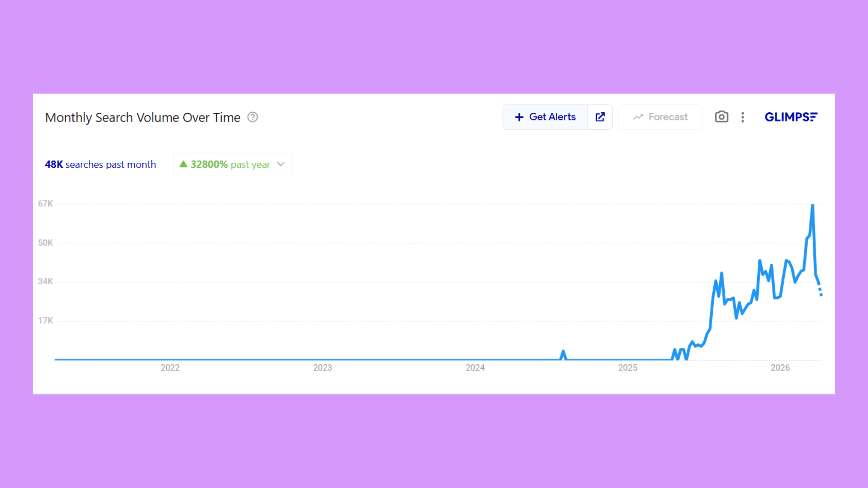Open the three-dot more options menu
This screenshot has width=868, height=488.
pyautogui.click(x=742, y=117)
